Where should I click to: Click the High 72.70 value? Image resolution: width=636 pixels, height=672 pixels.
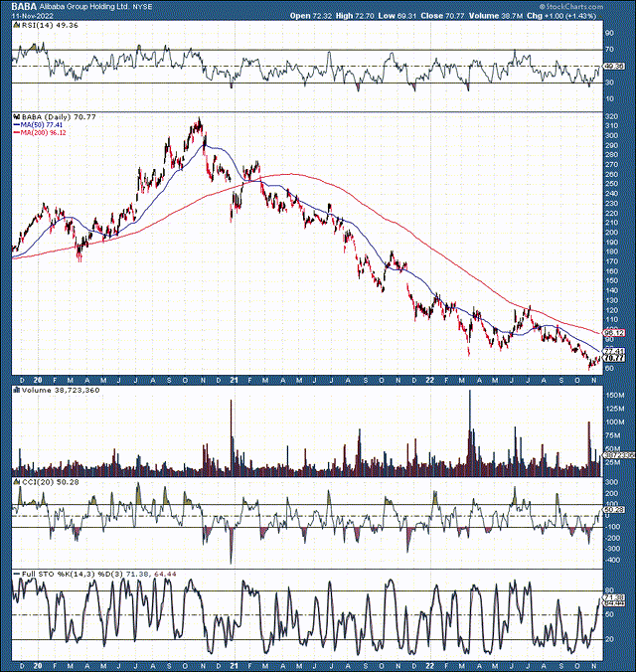(356, 16)
